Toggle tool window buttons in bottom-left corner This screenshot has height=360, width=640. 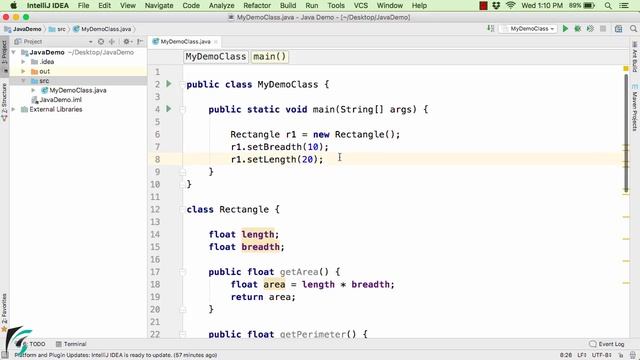click(4, 355)
